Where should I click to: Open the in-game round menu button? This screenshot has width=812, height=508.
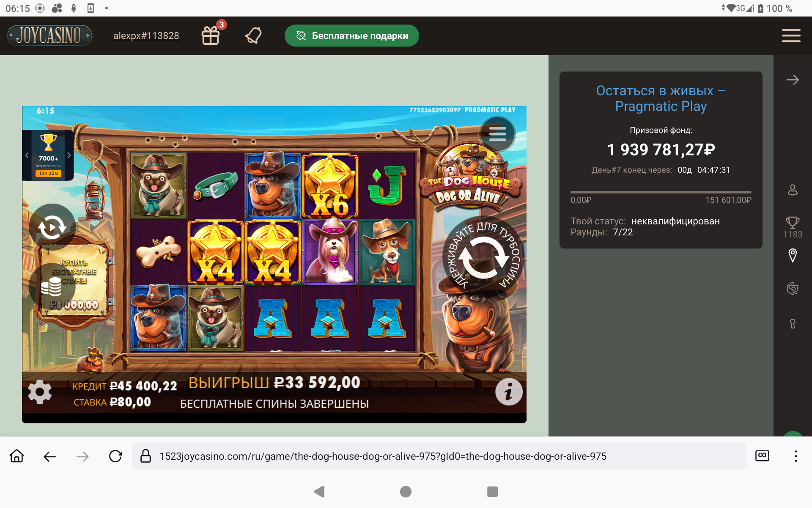coord(497,134)
